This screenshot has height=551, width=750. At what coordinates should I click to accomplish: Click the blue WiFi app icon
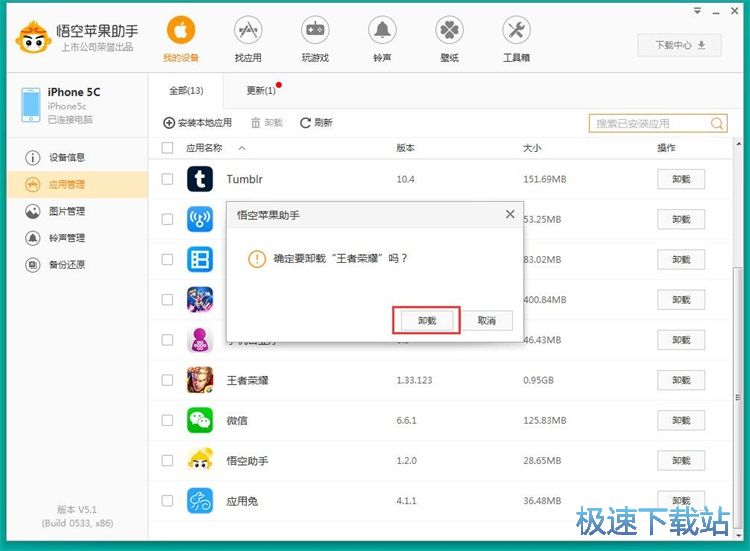[200, 219]
